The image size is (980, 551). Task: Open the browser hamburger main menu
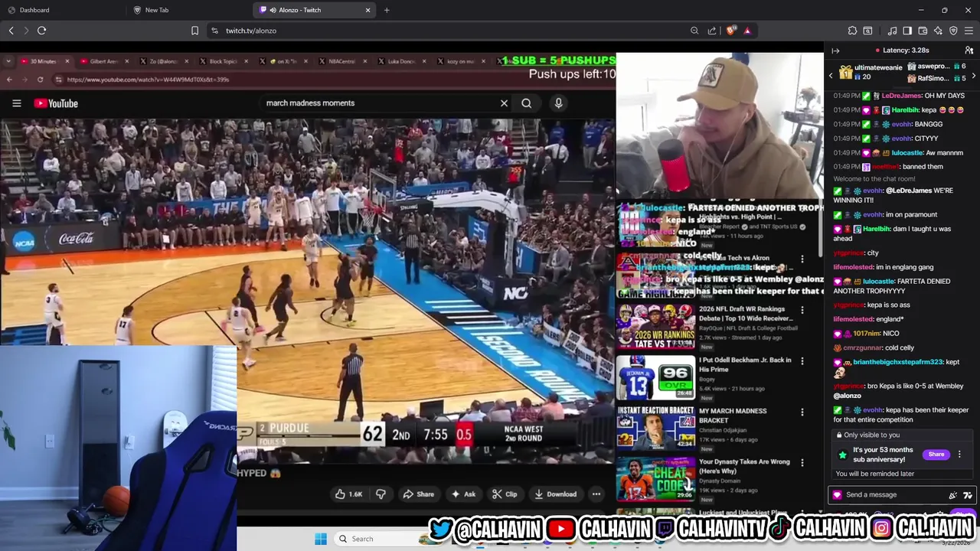coord(969,31)
